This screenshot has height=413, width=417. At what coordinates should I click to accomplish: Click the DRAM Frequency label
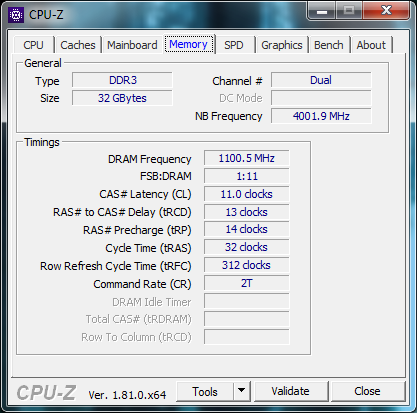150,159
